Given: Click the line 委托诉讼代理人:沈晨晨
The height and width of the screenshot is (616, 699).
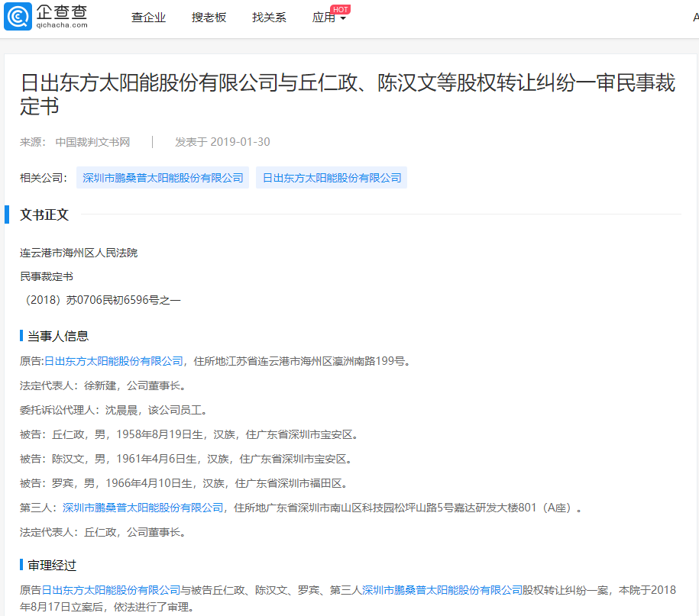Looking at the screenshot, I should [113, 410].
